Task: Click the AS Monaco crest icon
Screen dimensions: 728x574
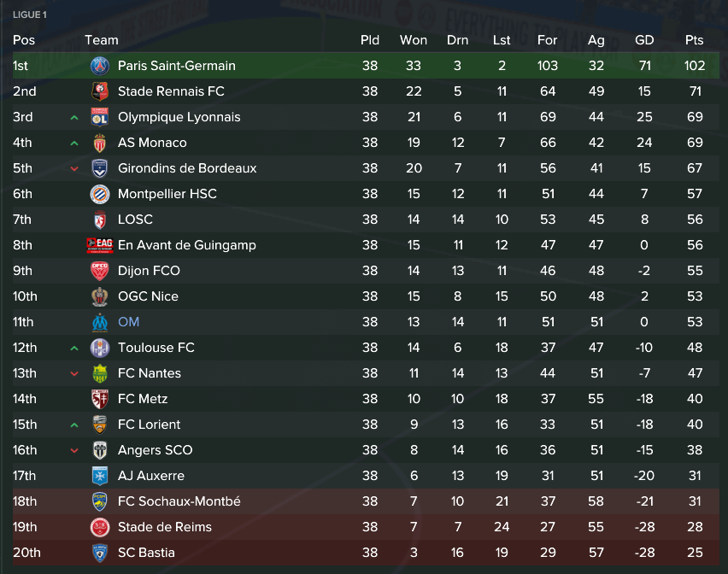Action: click(100, 143)
